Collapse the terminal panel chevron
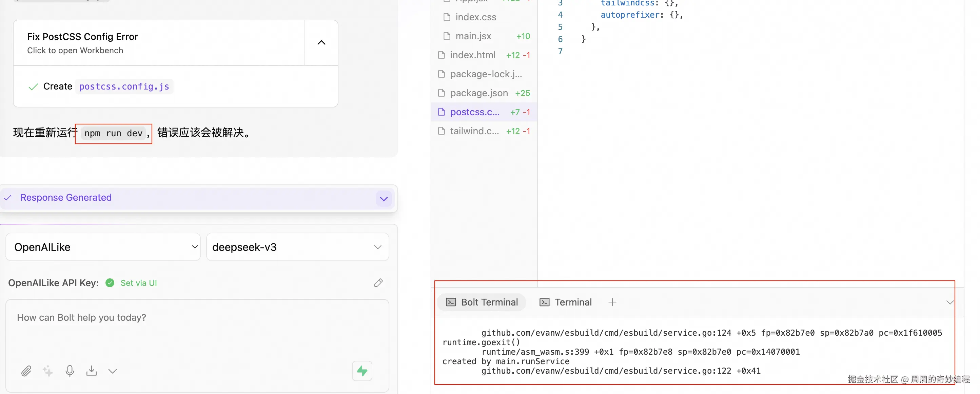980x394 pixels. pos(949,302)
